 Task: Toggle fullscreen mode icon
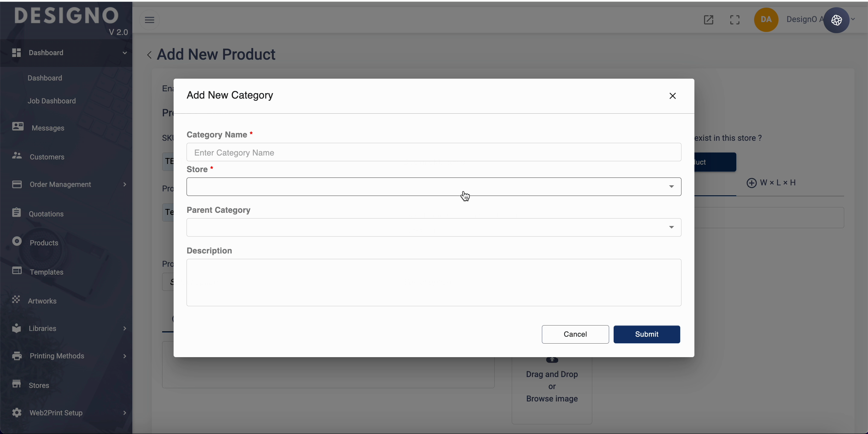coord(734,20)
